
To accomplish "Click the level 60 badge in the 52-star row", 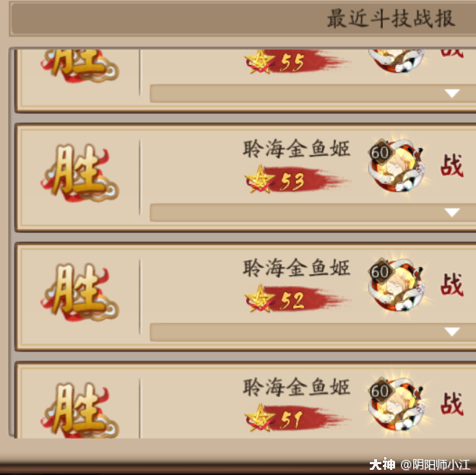I will pos(380,271).
